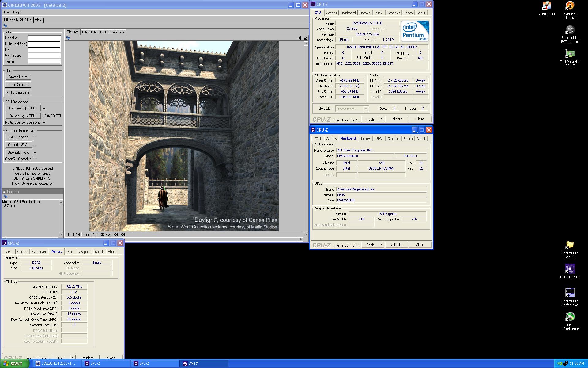
Task: Click Start all tests button
Action: (x=18, y=77)
